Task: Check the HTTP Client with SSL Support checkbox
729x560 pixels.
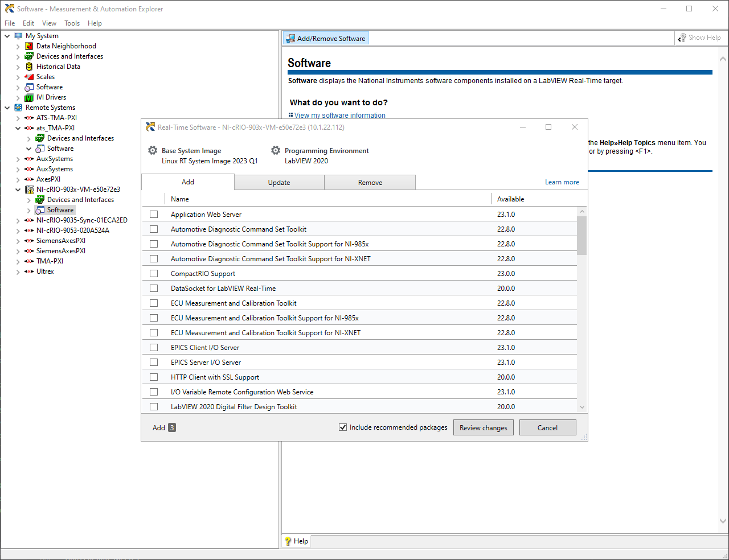Action: pos(154,377)
